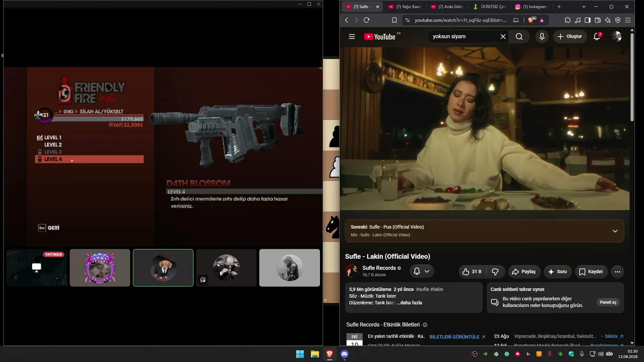Viewport: 644px width, 362px height.
Task: Submit the YouTube search with magnifier button
Action: tap(519, 37)
